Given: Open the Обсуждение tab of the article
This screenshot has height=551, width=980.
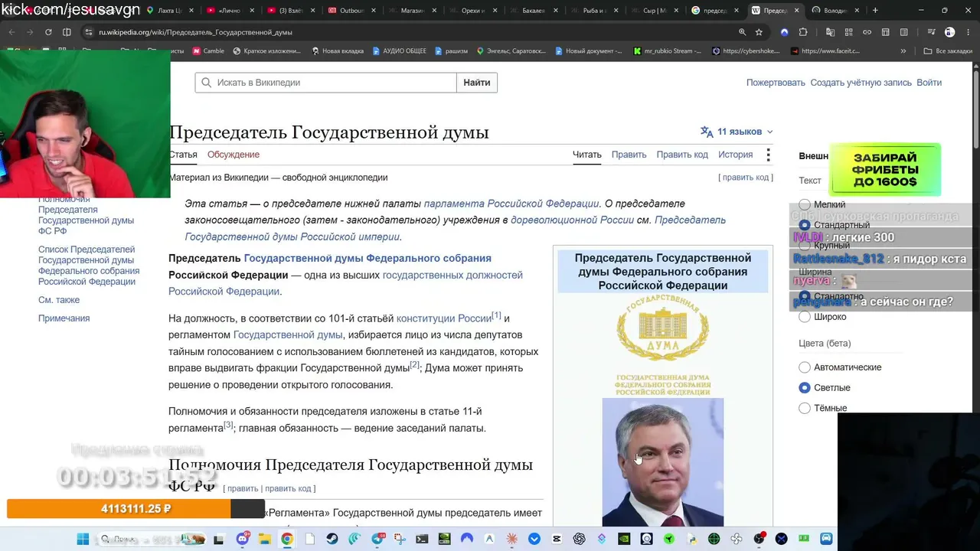Looking at the screenshot, I should 234,155.
